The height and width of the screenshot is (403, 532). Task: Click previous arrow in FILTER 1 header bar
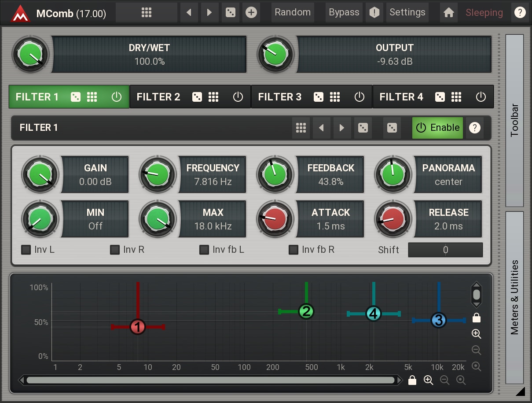(x=321, y=128)
